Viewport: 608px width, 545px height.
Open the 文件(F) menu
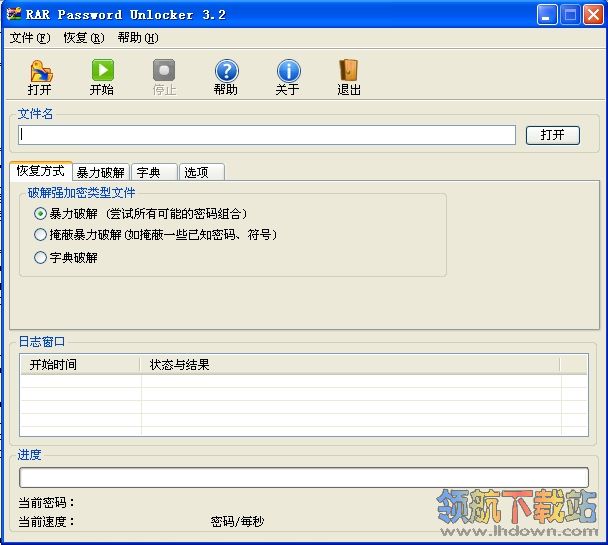click(x=30, y=38)
